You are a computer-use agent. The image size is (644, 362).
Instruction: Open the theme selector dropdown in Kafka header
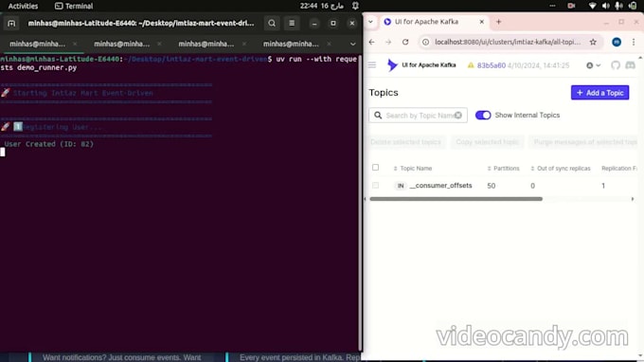(x=593, y=65)
